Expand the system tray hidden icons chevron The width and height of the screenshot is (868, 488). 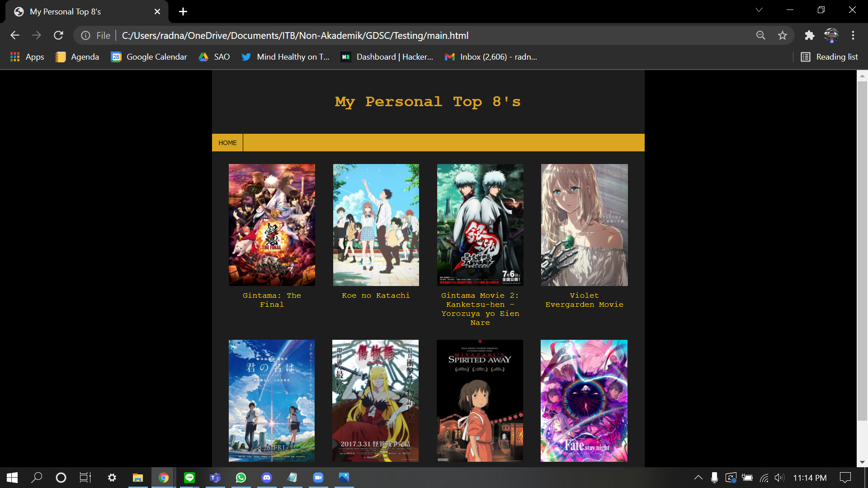[x=698, y=478]
